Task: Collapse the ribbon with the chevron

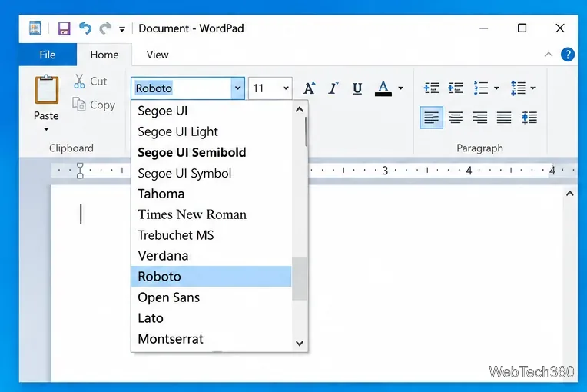Action: (x=549, y=55)
